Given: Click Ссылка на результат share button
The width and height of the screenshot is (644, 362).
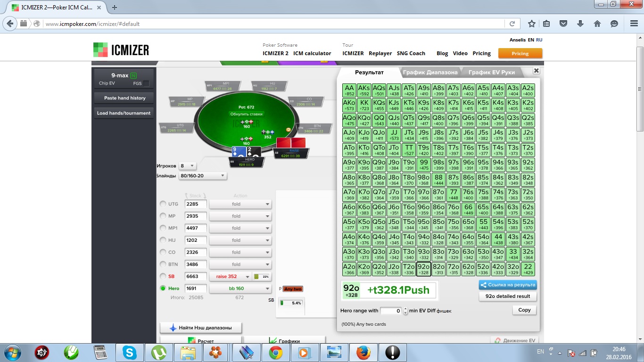Looking at the screenshot, I should click(508, 285).
